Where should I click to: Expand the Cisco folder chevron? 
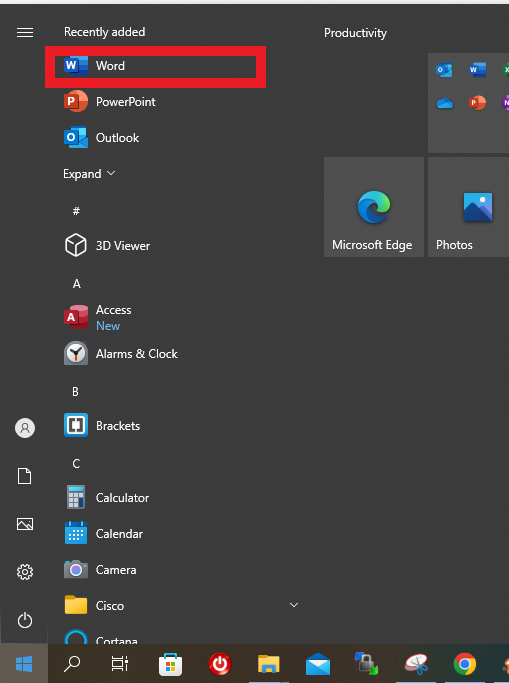pos(294,605)
